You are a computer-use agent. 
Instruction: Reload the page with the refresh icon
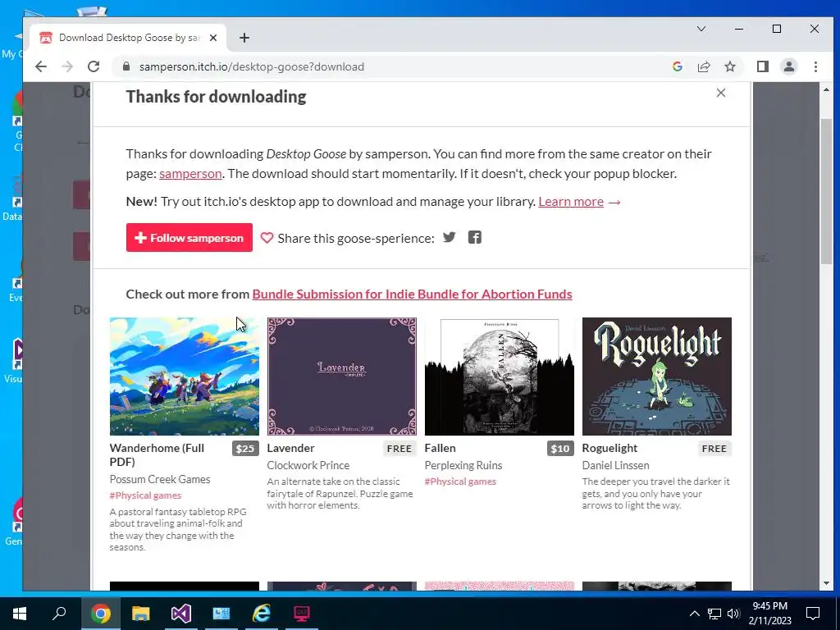click(x=94, y=66)
